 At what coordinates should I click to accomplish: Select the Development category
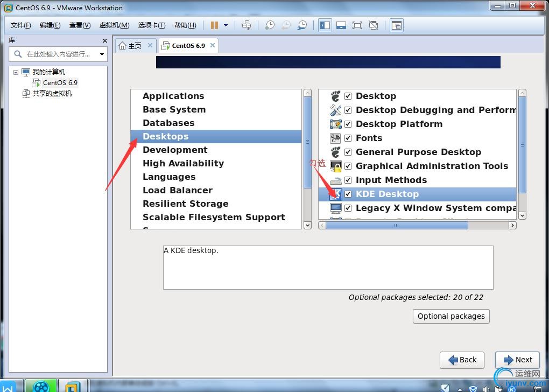point(216,150)
